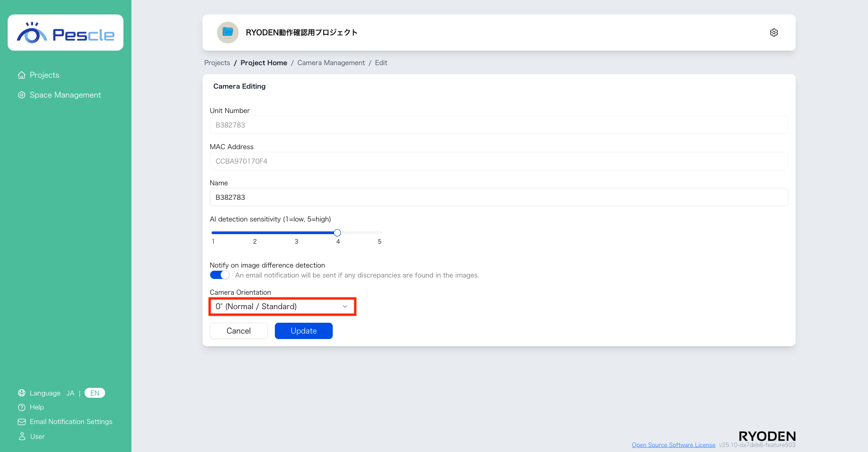Image resolution: width=868 pixels, height=452 pixels.
Task: Click the Name input field
Action: coord(498,197)
